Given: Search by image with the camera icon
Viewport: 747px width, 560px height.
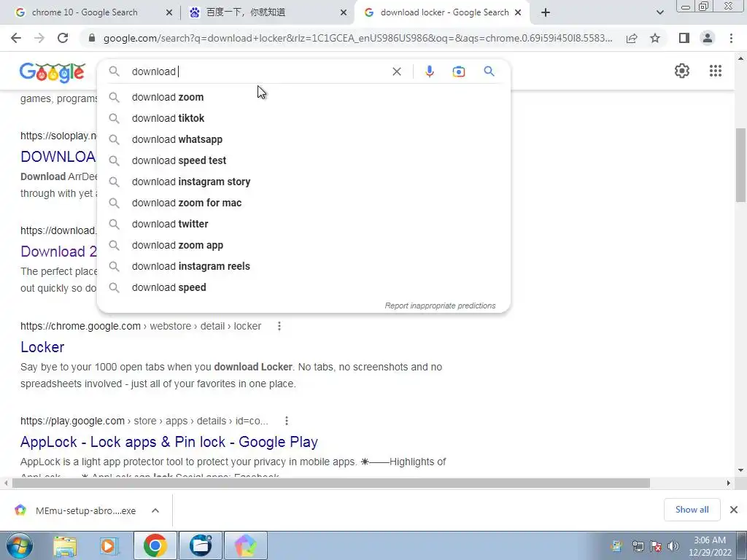Looking at the screenshot, I should click(458, 71).
